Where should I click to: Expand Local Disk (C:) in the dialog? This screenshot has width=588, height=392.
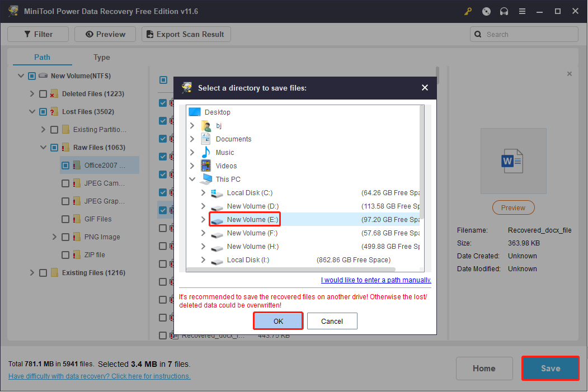(203, 192)
